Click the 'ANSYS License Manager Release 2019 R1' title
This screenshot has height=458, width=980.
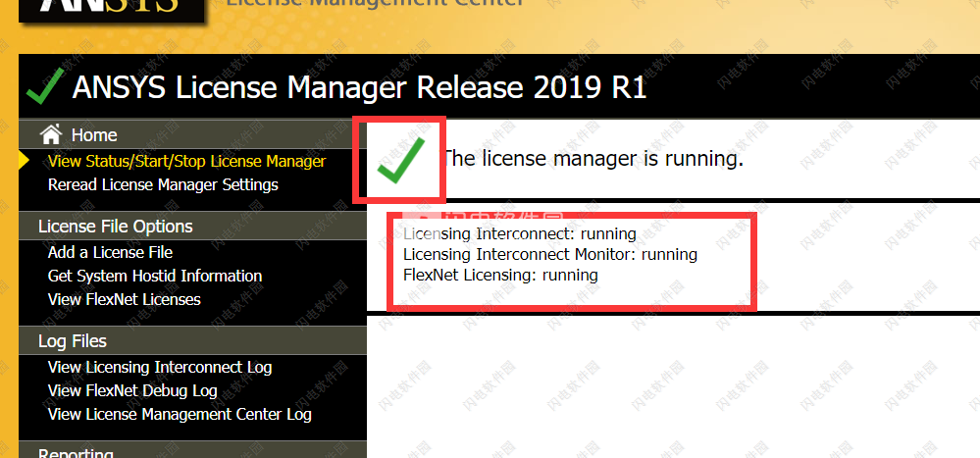coord(359,87)
